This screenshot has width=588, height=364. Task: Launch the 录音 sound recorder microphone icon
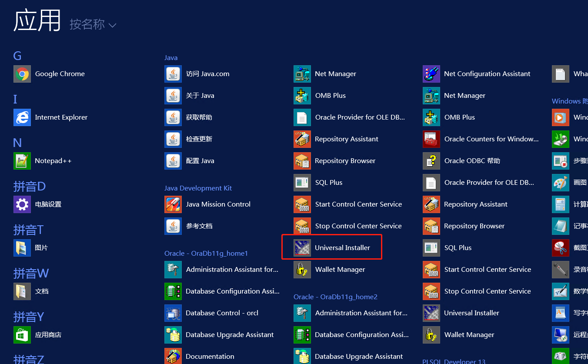(x=561, y=270)
